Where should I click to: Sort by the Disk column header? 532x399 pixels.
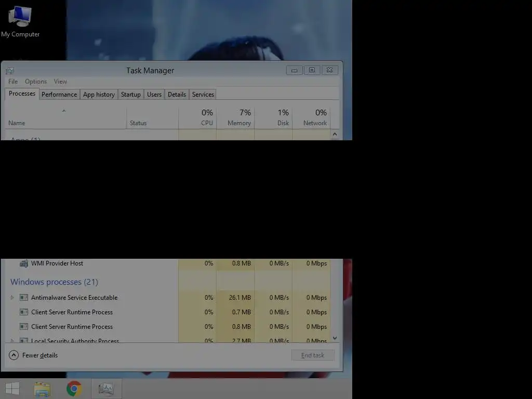tap(273, 118)
